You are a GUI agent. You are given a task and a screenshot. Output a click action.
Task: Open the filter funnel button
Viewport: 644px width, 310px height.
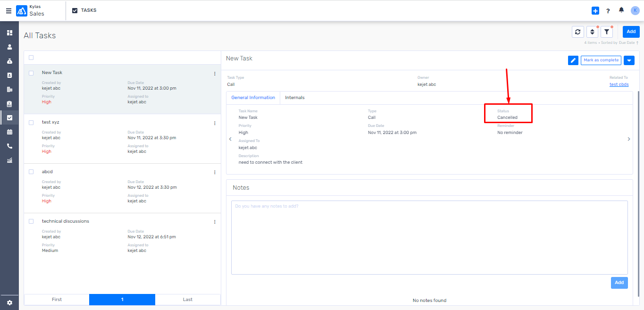coord(607,32)
